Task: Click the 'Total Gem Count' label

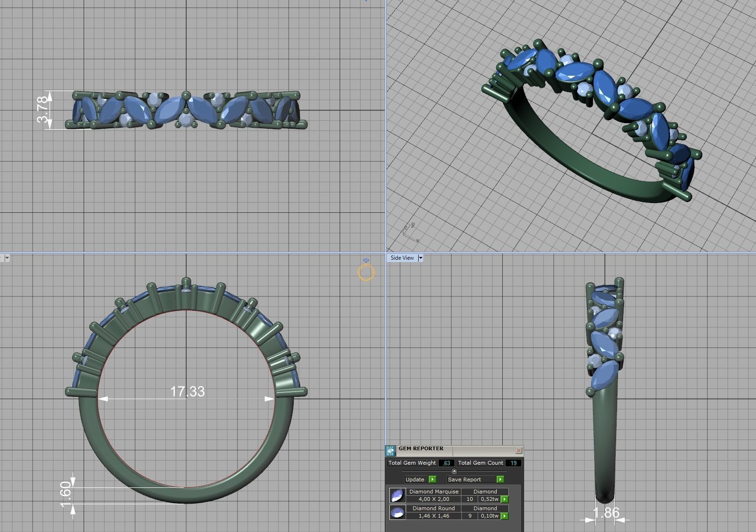Action: pos(480,463)
